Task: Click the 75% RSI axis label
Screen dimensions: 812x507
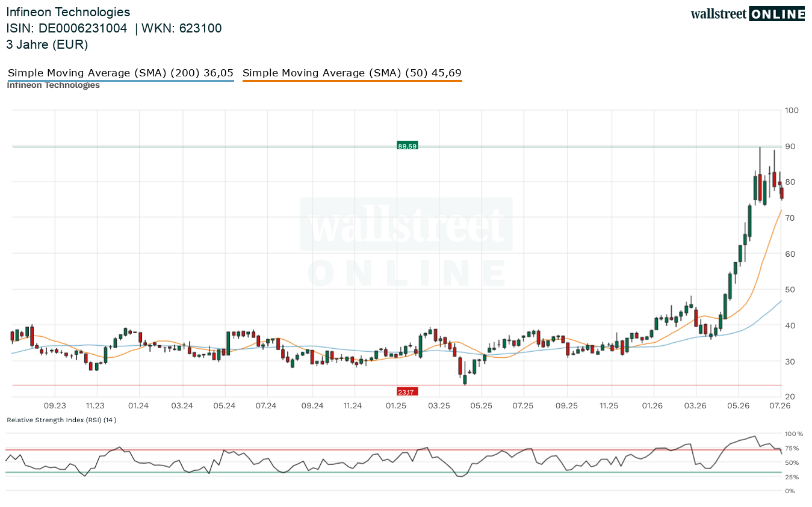Action: click(x=792, y=448)
